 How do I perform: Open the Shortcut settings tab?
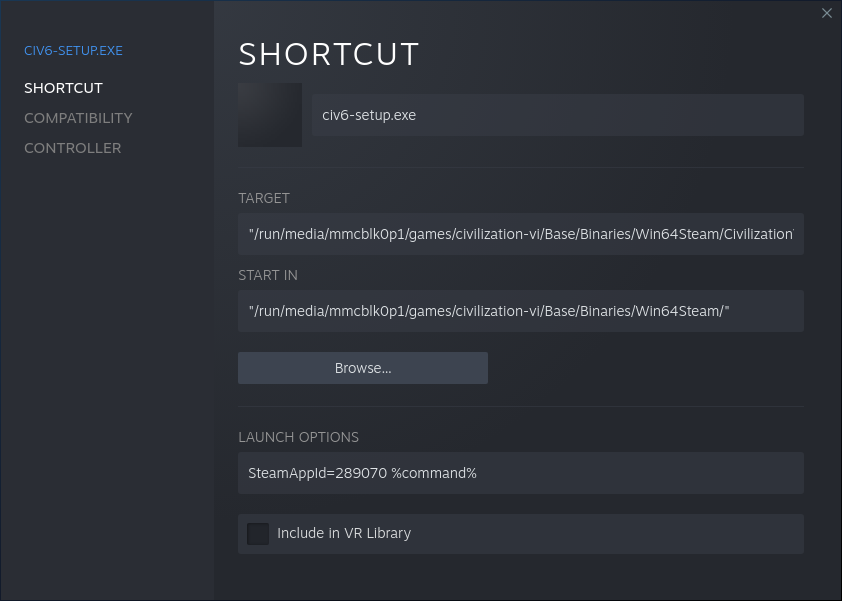(63, 88)
